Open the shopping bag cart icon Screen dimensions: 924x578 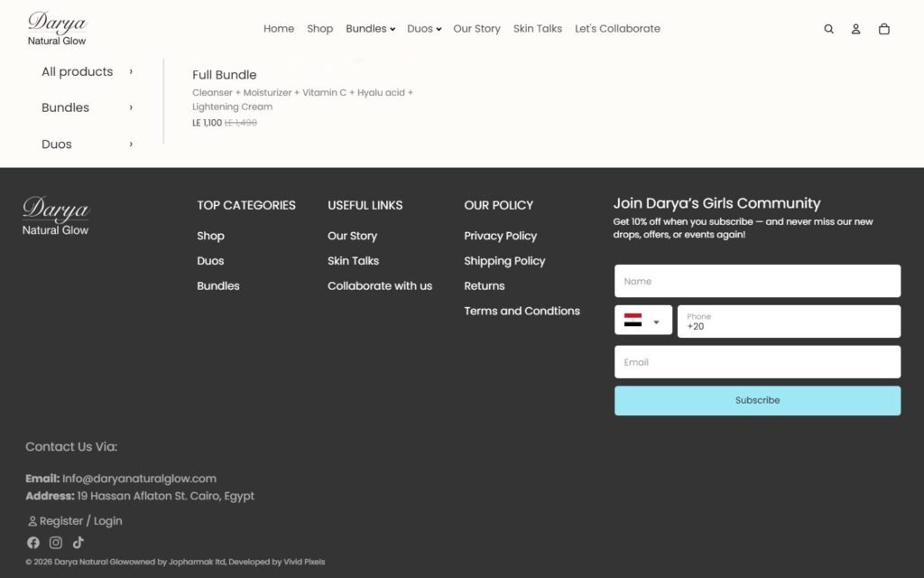[x=884, y=29]
